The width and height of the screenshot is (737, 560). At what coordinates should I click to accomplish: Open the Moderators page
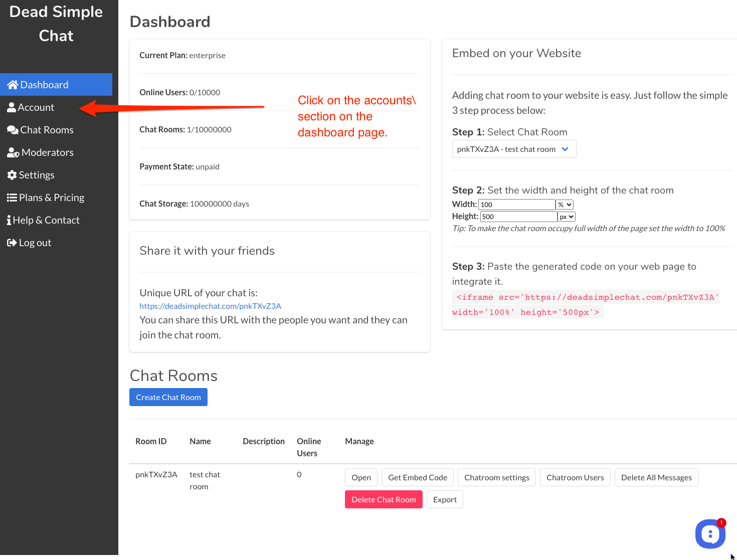[x=56, y=152]
